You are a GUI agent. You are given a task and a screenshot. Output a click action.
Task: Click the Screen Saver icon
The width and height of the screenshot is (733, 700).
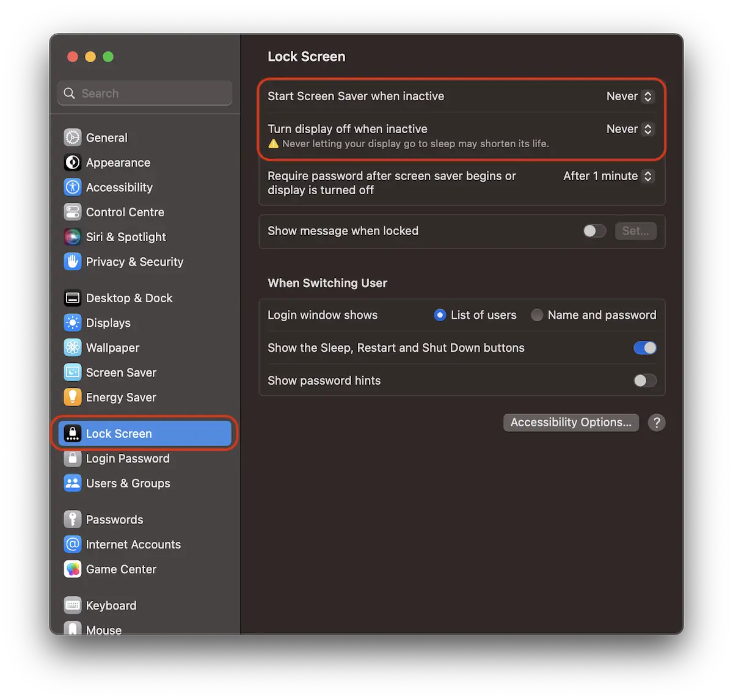click(73, 372)
